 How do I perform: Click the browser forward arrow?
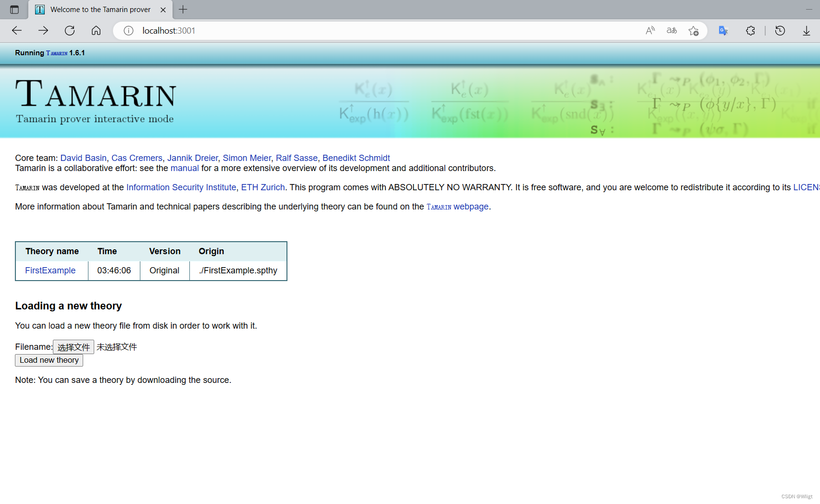[43, 31]
